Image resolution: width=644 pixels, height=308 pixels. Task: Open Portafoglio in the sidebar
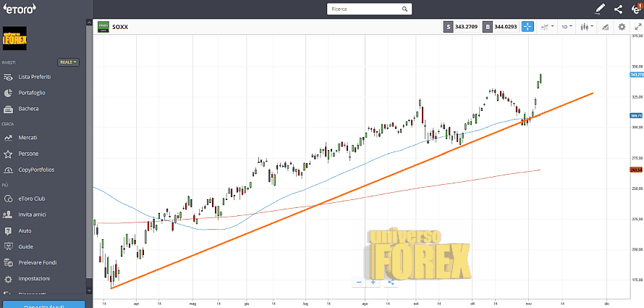32,93
